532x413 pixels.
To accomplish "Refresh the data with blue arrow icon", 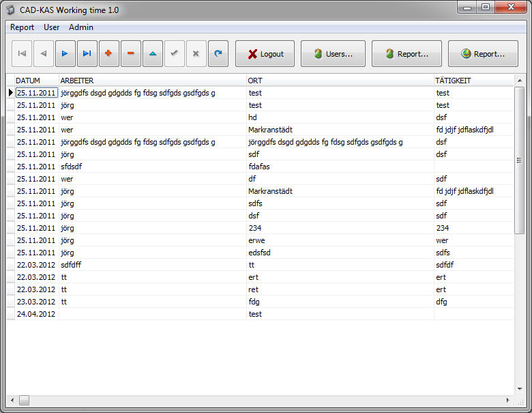I will tap(218, 53).
